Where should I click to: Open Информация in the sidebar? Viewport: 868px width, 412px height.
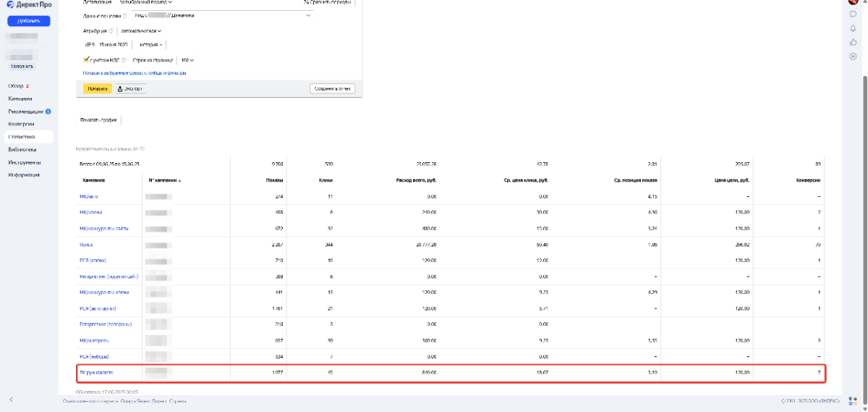23,175
